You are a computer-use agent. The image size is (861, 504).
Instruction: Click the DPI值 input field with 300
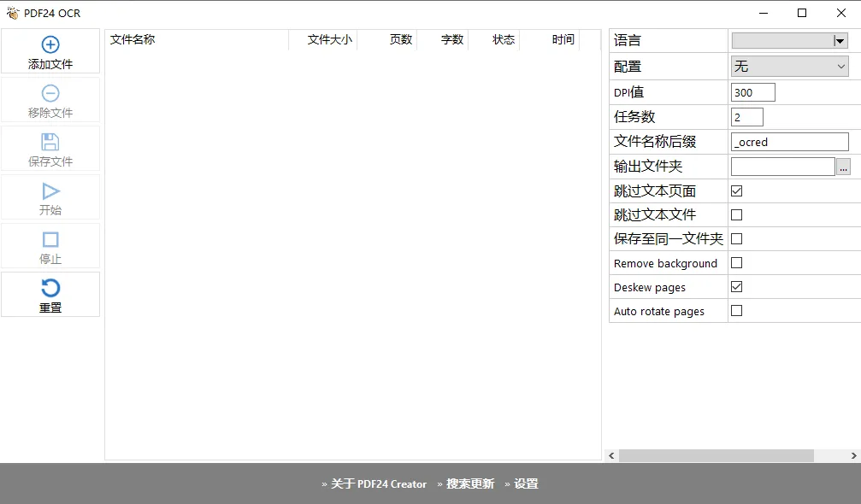(x=752, y=92)
